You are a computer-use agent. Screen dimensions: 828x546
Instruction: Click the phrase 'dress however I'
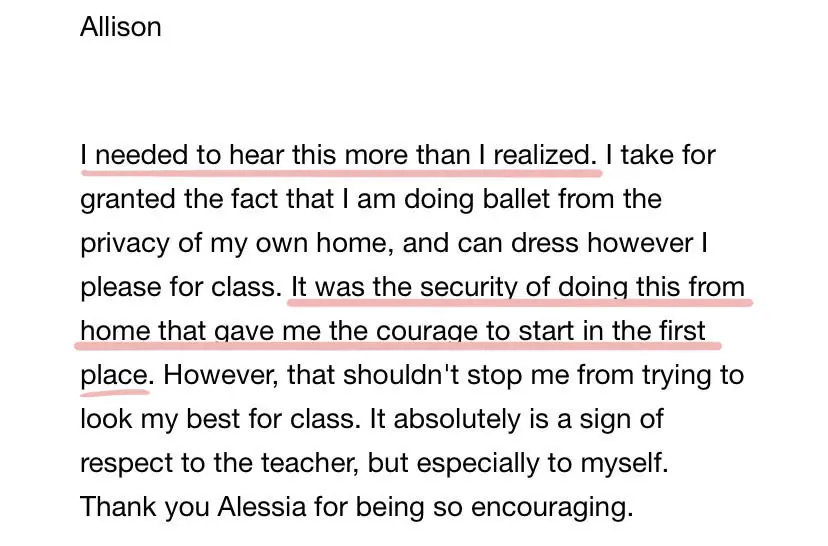point(609,243)
